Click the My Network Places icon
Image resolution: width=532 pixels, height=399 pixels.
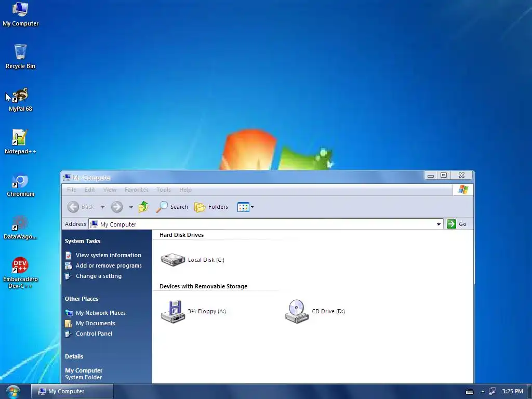pyautogui.click(x=69, y=313)
